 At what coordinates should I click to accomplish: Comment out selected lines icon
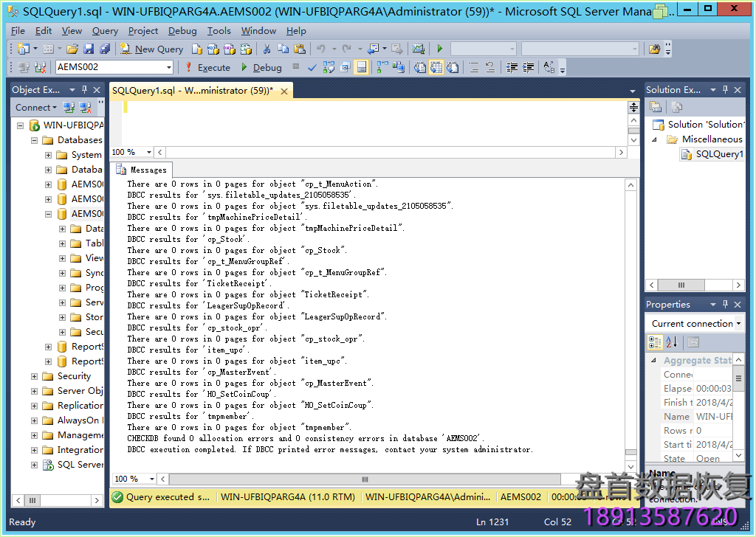474,67
